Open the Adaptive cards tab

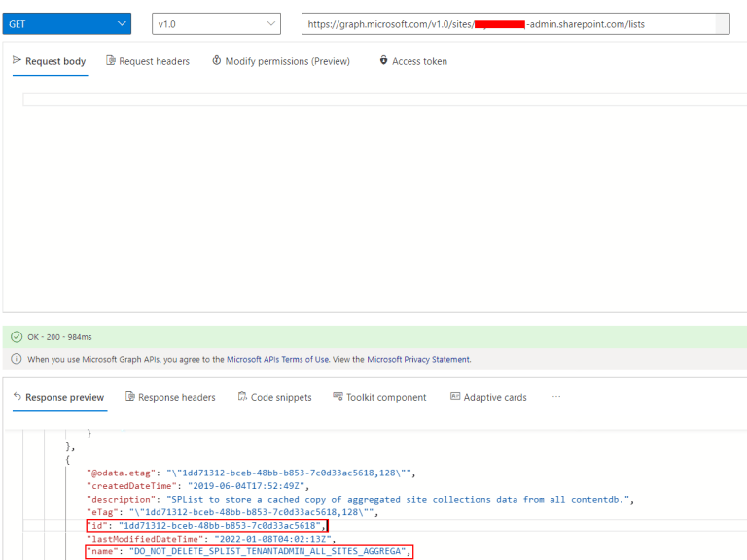tap(489, 397)
